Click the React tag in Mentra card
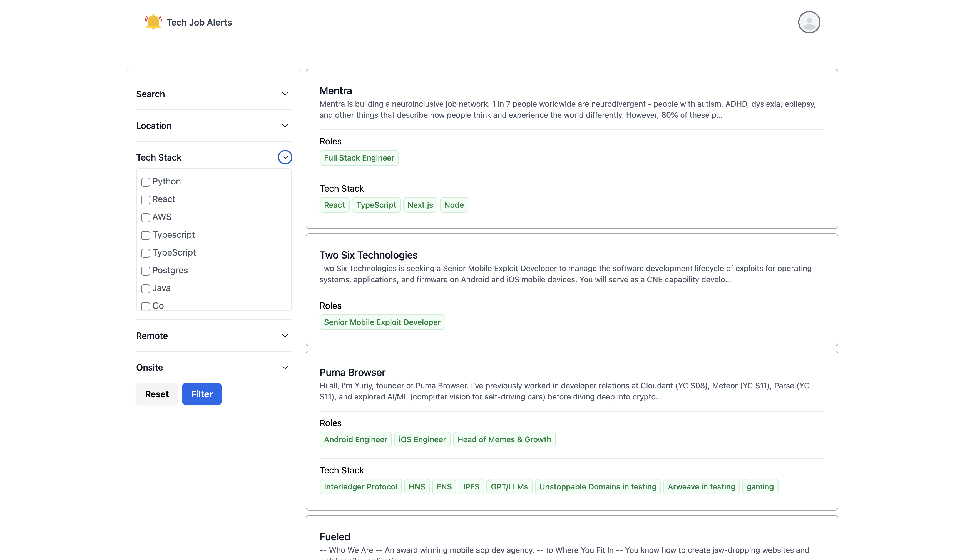The height and width of the screenshot is (560, 965). pyautogui.click(x=334, y=205)
